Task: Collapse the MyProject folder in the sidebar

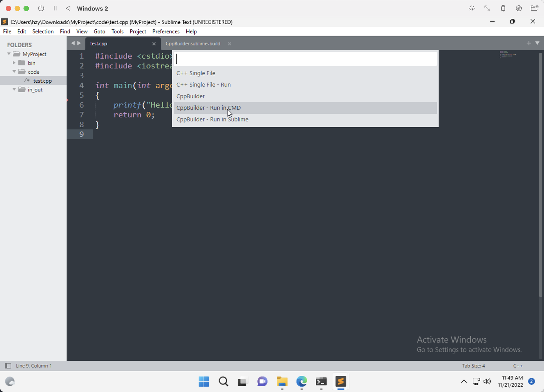Action: coord(8,54)
